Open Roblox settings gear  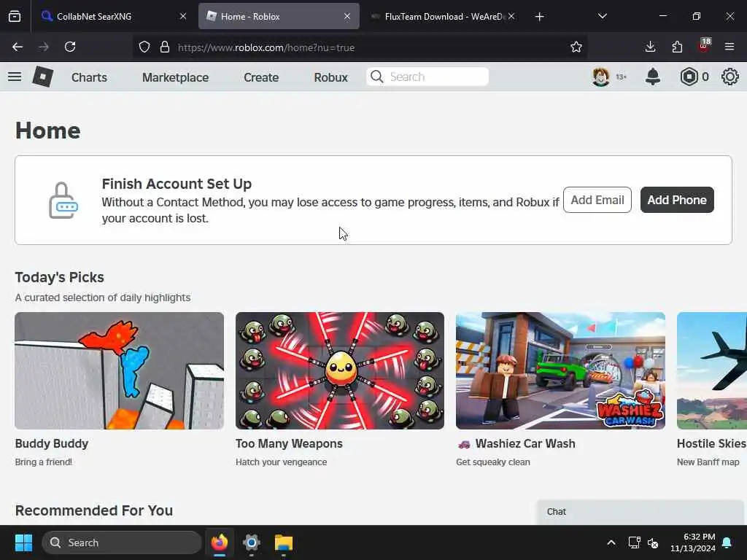pos(729,77)
